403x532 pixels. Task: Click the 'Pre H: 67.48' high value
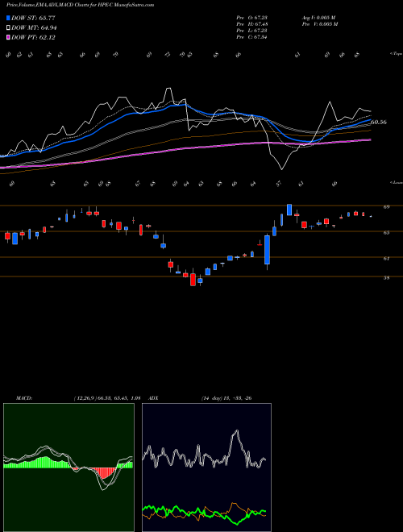(251, 24)
